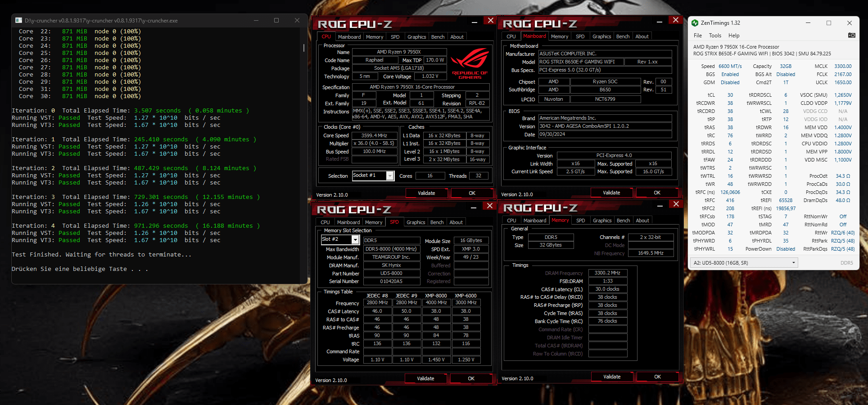The image size is (868, 405).
Task: Open the Help menu in ZenTimings
Action: tap(734, 36)
